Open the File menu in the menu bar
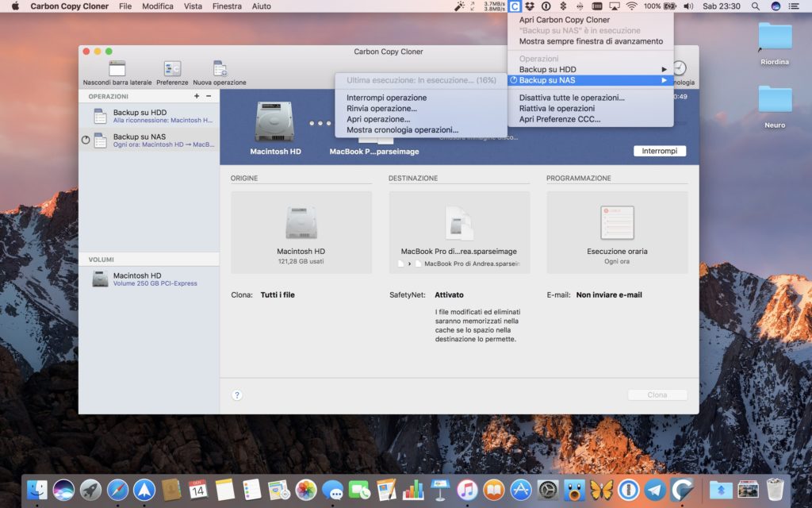This screenshot has height=508, width=812. click(125, 6)
